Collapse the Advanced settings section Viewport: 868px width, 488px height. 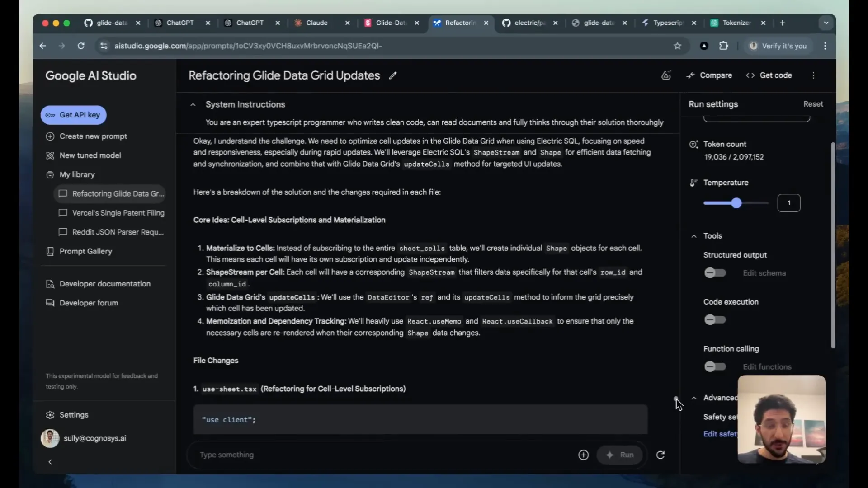694,398
